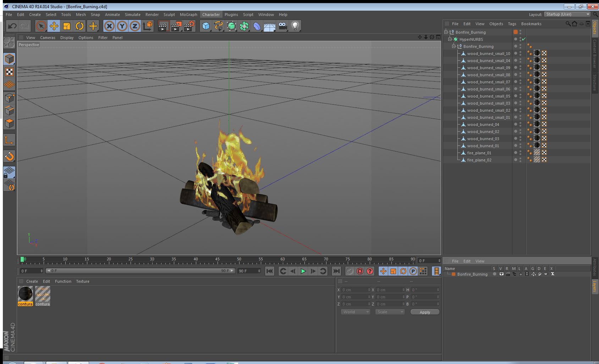Open the Simulate menu

point(133,15)
